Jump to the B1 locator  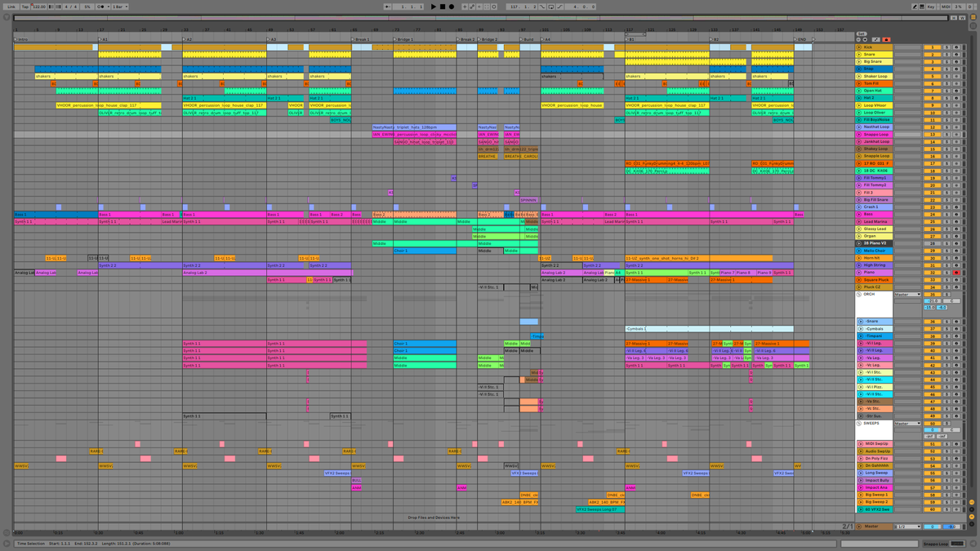coord(630,39)
